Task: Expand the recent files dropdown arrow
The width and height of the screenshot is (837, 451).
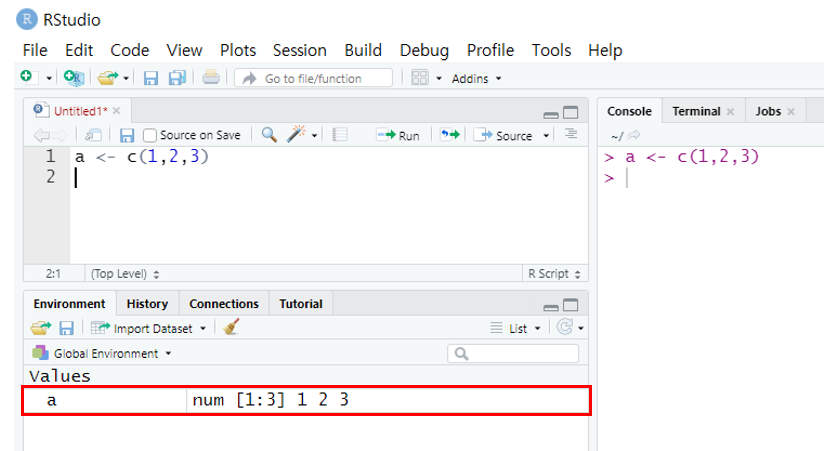Action: click(x=126, y=78)
